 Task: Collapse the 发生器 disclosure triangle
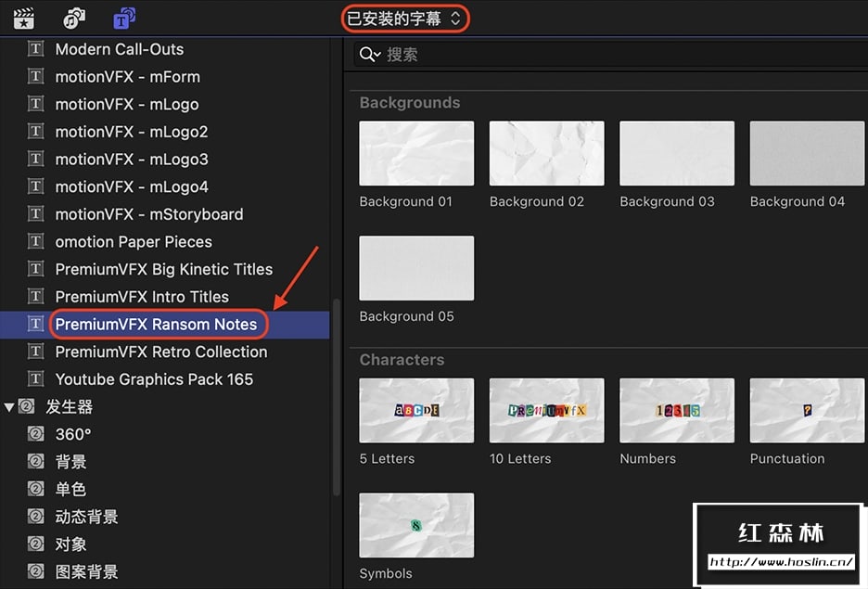coord(9,407)
